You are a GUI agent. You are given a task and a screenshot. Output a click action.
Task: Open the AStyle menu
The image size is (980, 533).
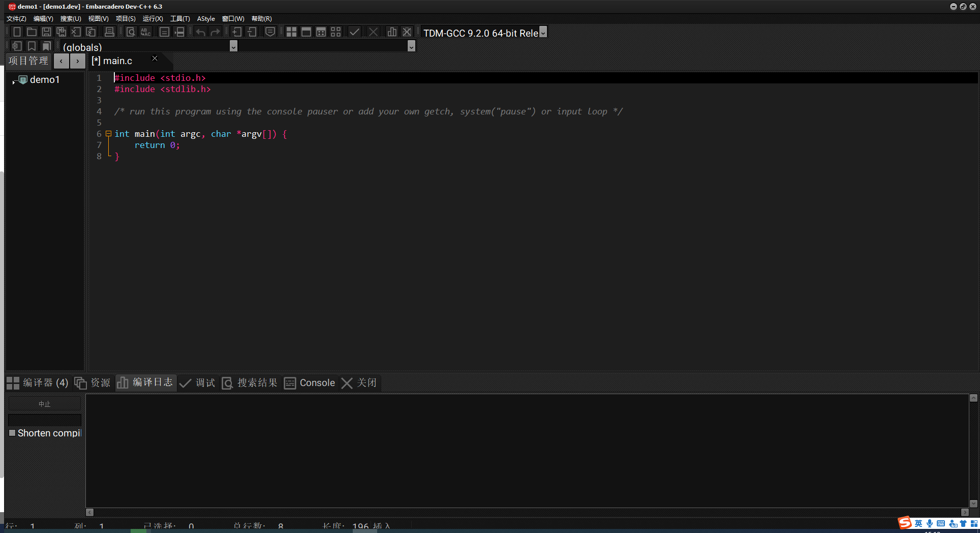[x=206, y=18]
